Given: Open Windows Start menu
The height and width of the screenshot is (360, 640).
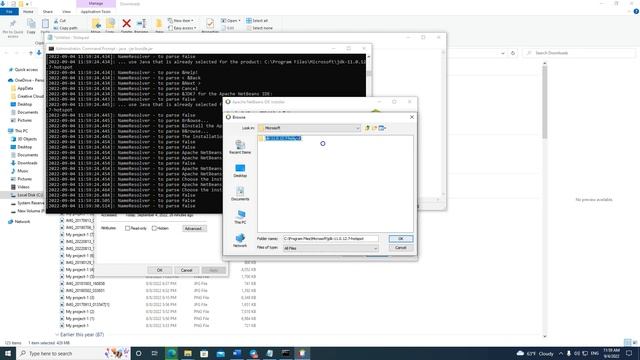Looking at the screenshot, I should [8, 353].
